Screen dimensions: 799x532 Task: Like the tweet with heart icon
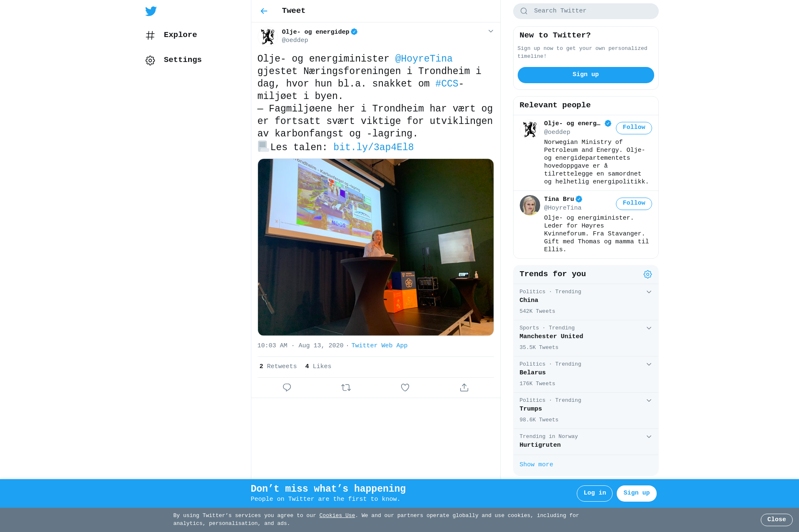(405, 388)
